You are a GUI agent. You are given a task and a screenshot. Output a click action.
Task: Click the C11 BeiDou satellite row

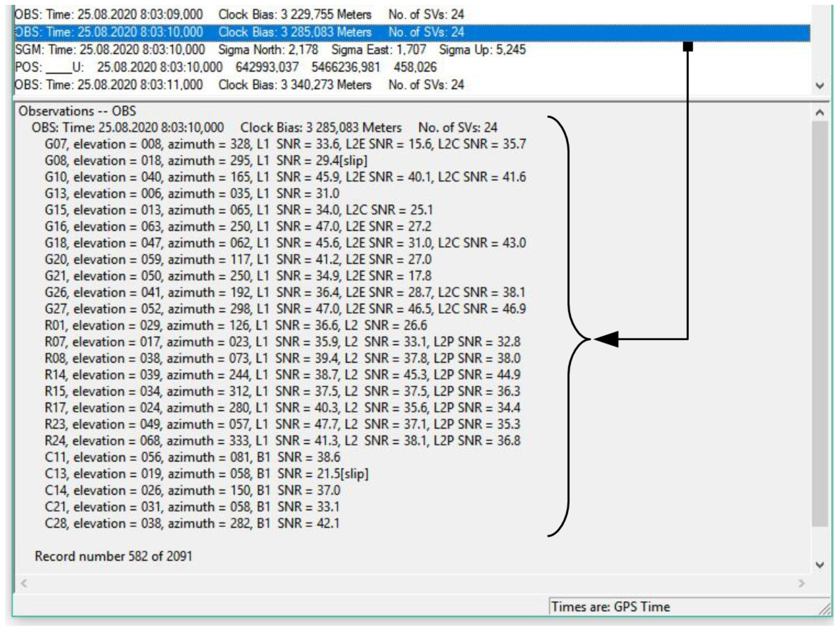click(x=192, y=458)
